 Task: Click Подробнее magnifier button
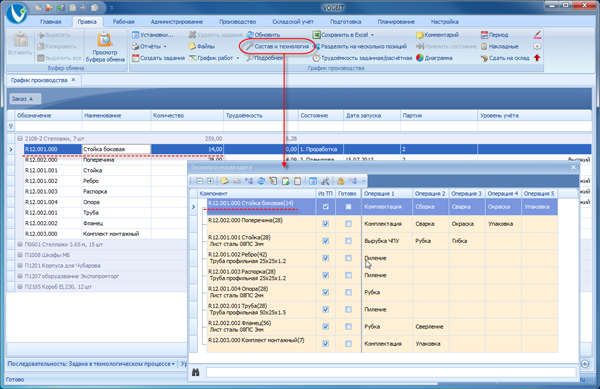(x=265, y=58)
